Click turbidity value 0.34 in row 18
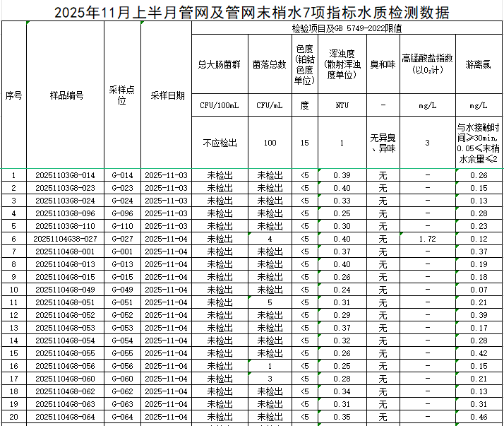504x426 pixels. [x=342, y=391]
